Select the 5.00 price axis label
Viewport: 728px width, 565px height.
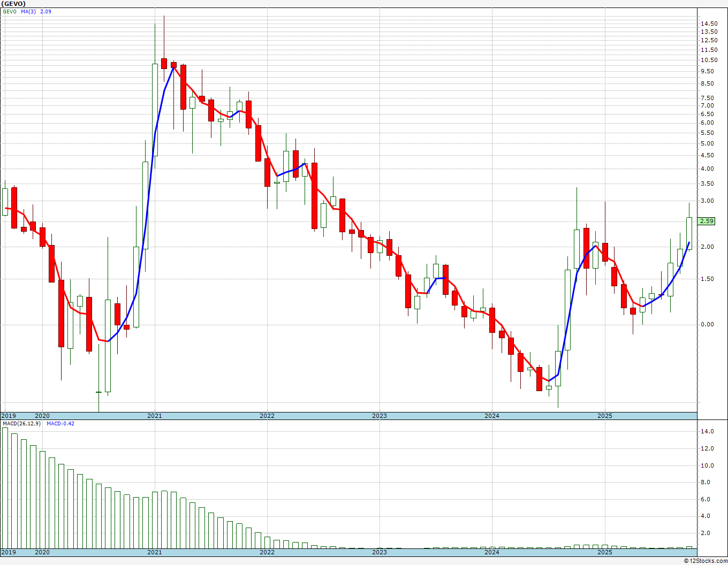[x=707, y=143]
